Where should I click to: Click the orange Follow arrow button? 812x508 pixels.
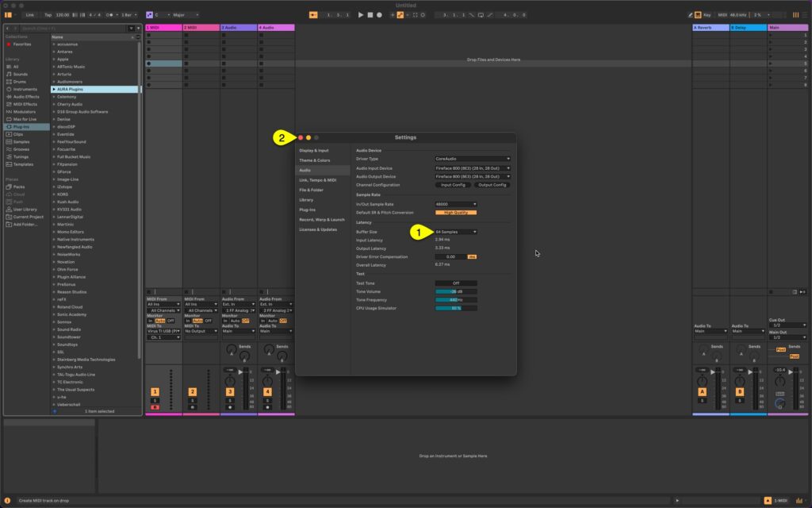[313, 14]
